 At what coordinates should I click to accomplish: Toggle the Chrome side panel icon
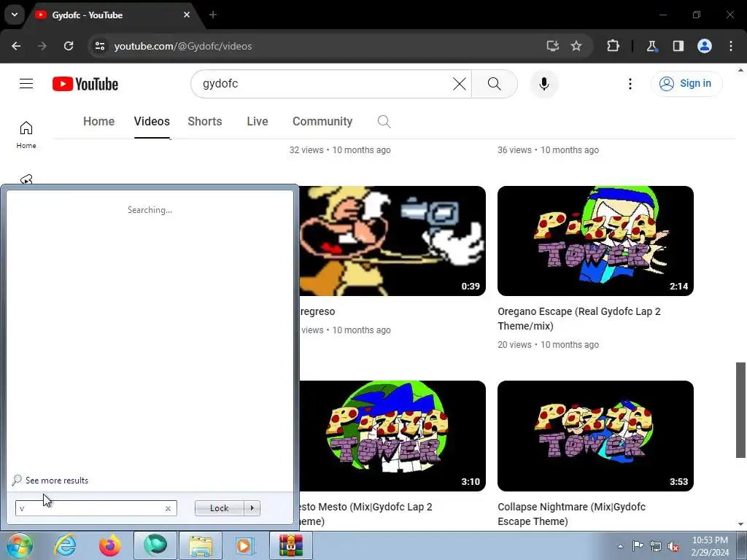click(678, 46)
